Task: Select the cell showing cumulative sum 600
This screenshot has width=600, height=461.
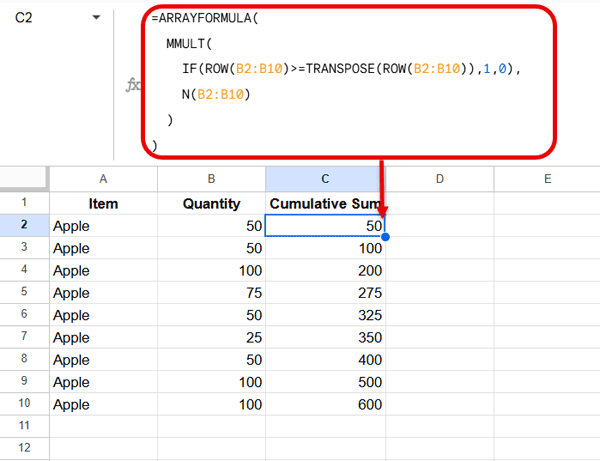Action: click(x=325, y=403)
